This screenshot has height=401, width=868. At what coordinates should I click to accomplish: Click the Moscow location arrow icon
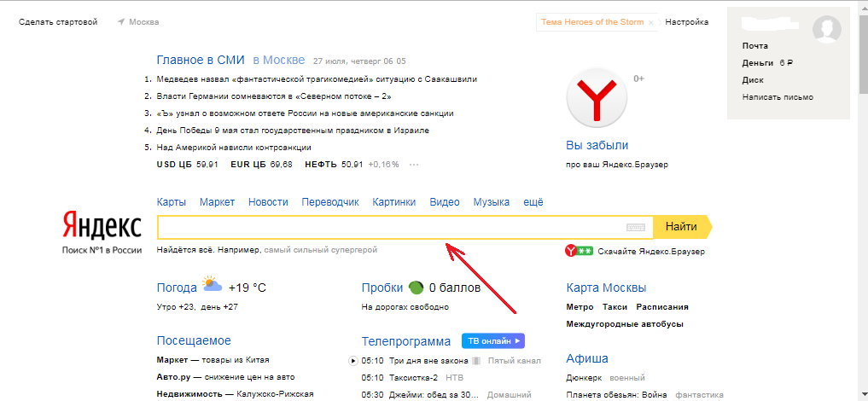[x=120, y=22]
